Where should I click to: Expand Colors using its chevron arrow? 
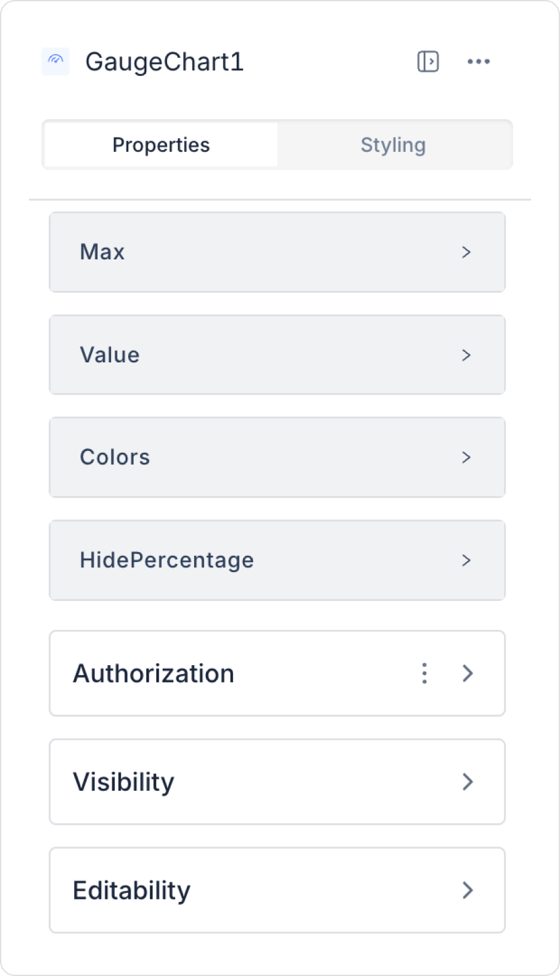point(466,457)
